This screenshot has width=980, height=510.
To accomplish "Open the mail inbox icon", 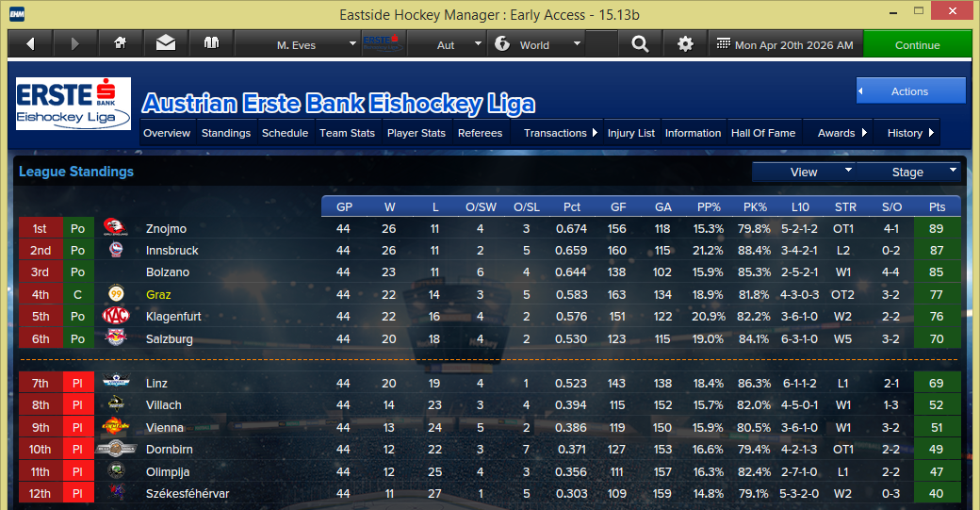I will coord(166,43).
